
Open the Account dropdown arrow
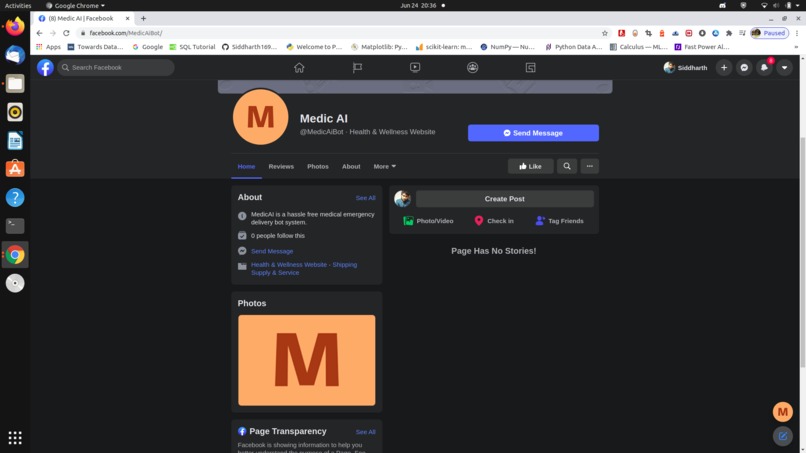[x=784, y=67]
